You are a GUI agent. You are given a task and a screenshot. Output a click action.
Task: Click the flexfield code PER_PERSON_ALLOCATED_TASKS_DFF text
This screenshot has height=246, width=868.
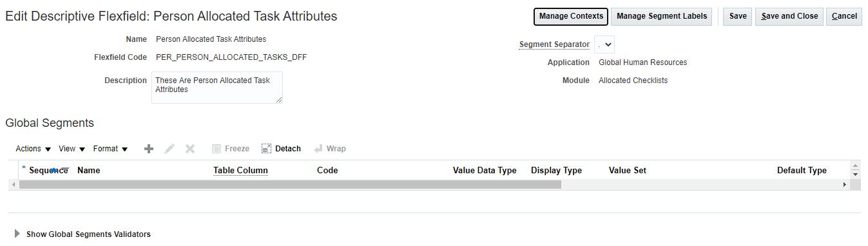(231, 57)
